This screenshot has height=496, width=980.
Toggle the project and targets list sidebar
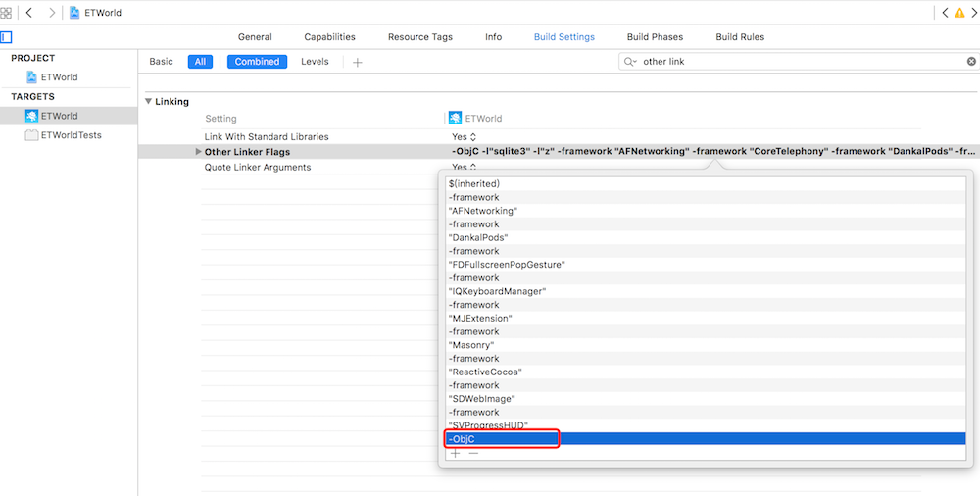[6, 37]
